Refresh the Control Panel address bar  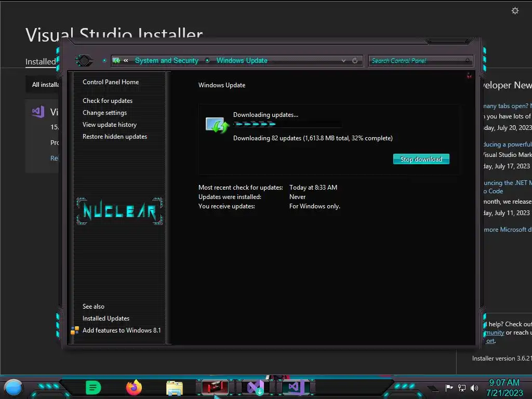point(355,61)
